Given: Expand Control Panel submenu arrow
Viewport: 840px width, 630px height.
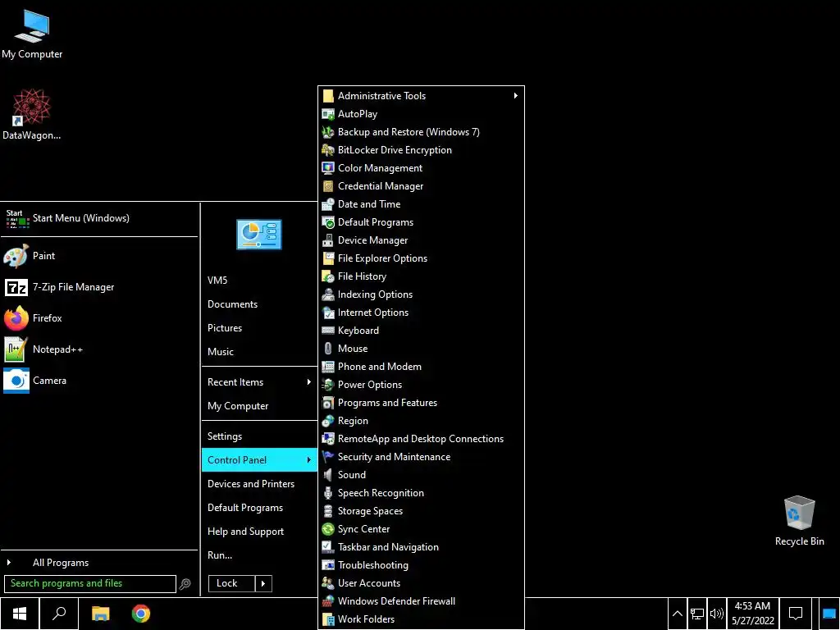Looking at the screenshot, I should [x=308, y=459].
